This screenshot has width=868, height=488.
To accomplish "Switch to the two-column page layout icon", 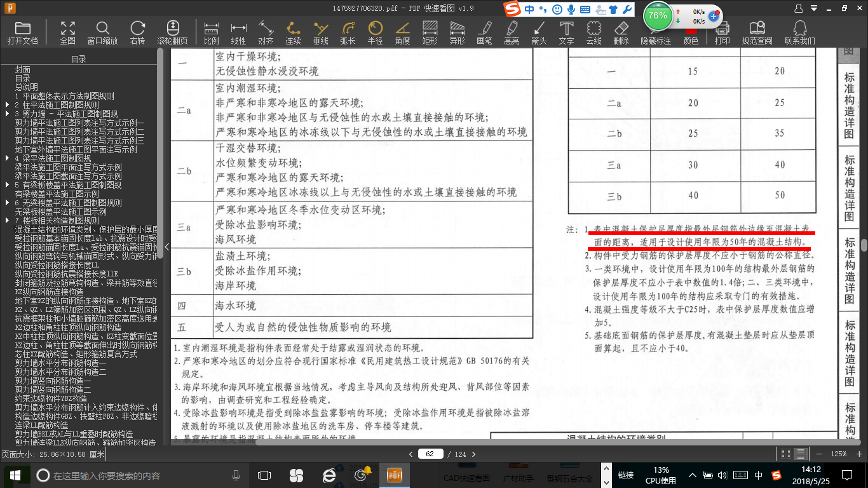I will (x=787, y=454).
